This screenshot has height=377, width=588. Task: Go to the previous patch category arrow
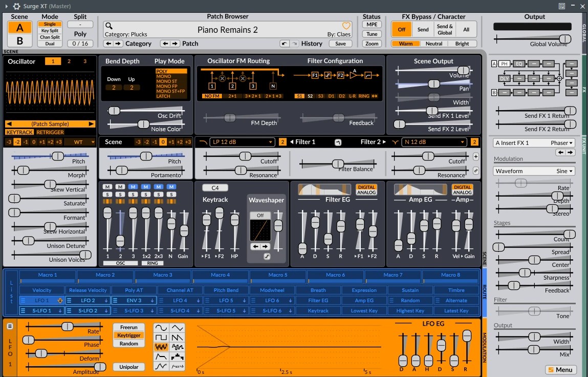pyautogui.click(x=109, y=44)
